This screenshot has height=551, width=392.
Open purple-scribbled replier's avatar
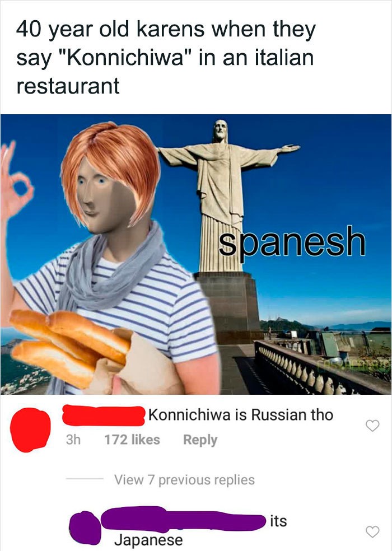(x=85, y=527)
